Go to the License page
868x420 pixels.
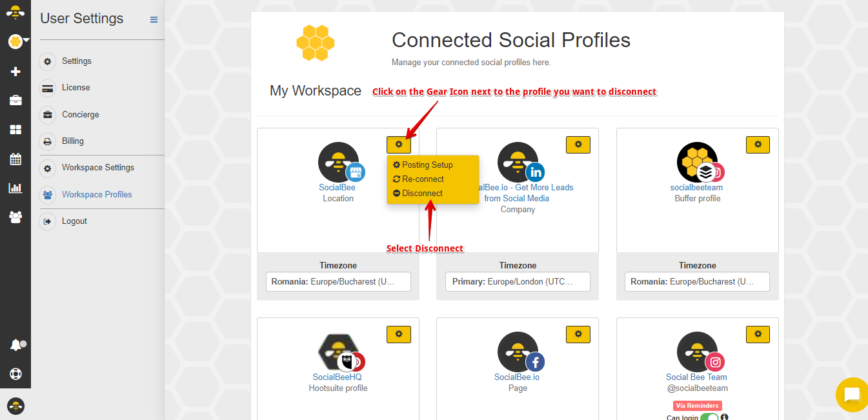76,88
